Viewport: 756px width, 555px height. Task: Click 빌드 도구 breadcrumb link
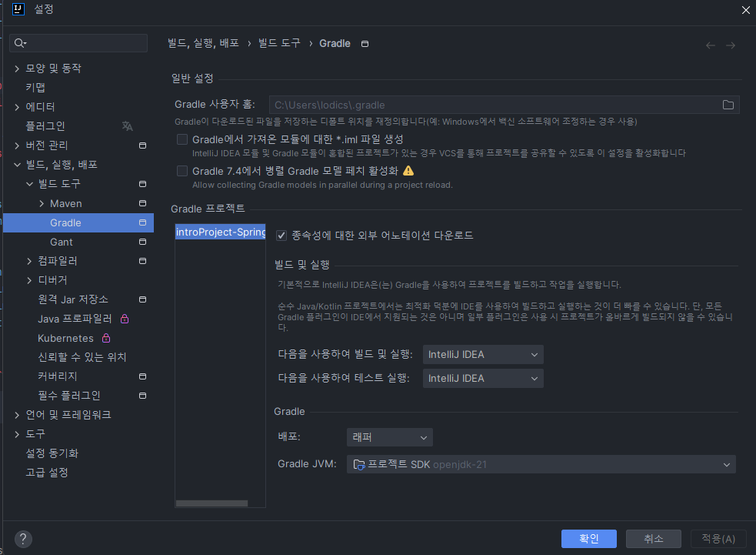point(279,43)
